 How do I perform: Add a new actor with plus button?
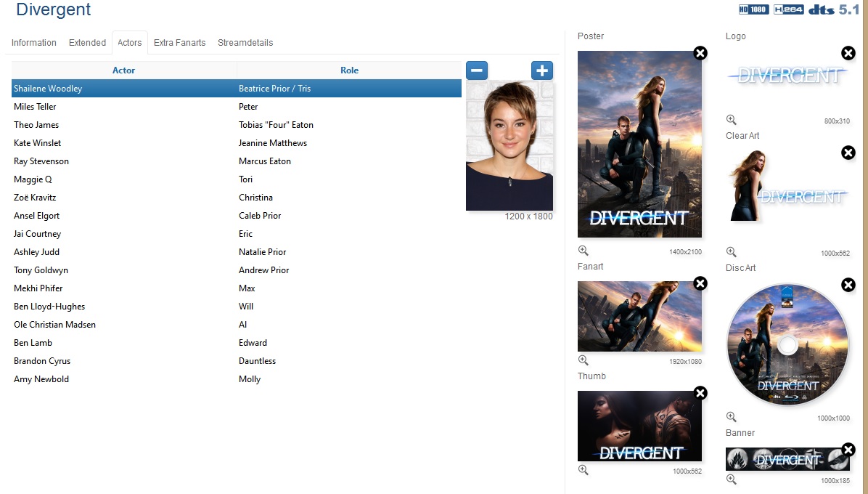[542, 70]
